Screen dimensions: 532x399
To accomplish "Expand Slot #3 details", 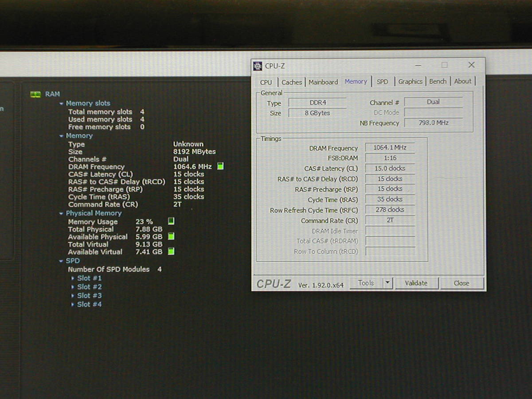I will point(73,296).
